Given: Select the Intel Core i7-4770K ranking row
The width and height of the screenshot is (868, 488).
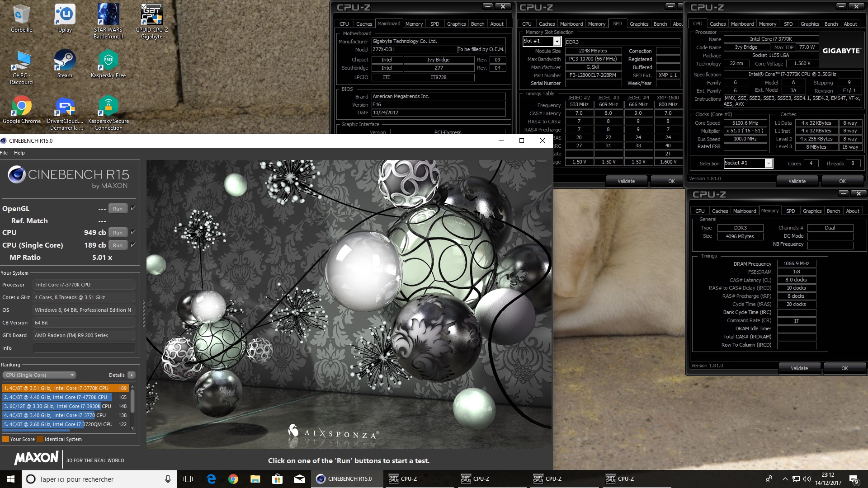Looking at the screenshot, I should click(x=66, y=397).
